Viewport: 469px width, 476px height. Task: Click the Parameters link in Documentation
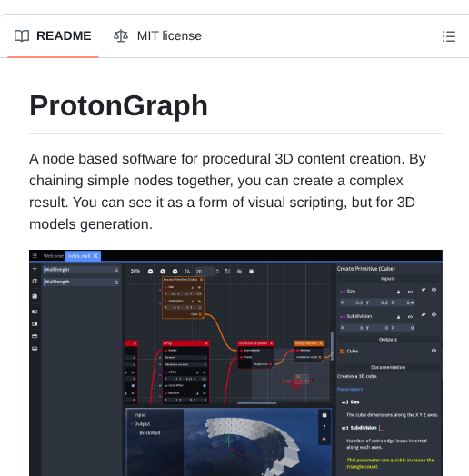coord(350,389)
